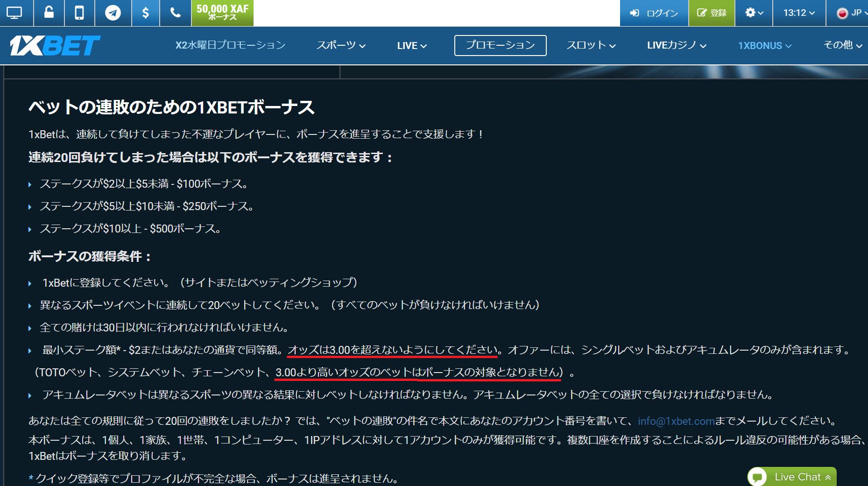This screenshot has height=486, width=868.
Task: Expand the その他 menu
Action: click(843, 45)
